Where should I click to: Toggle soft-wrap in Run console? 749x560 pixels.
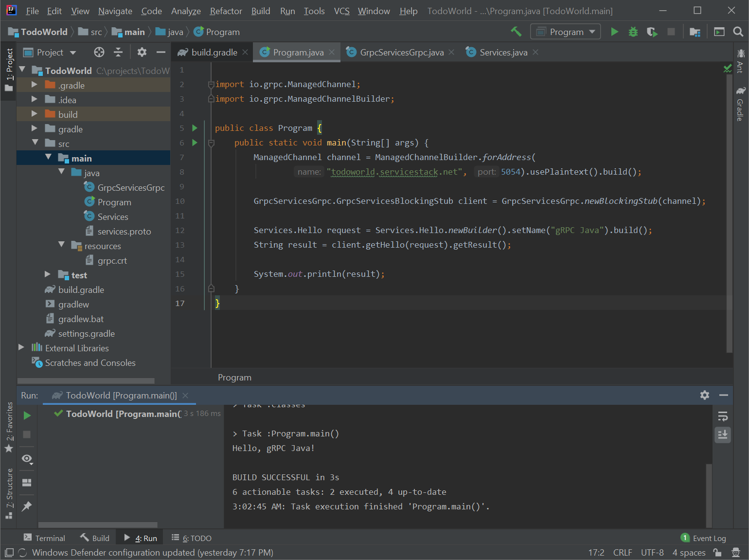pyautogui.click(x=723, y=416)
